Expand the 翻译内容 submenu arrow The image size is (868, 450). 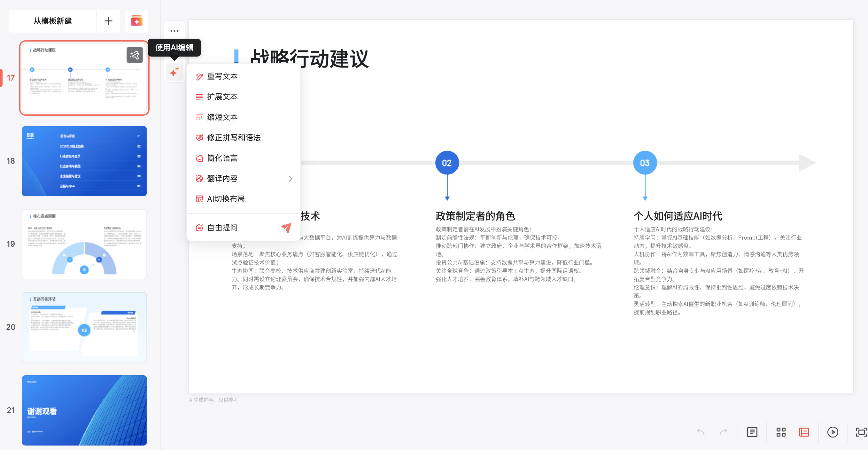point(290,179)
